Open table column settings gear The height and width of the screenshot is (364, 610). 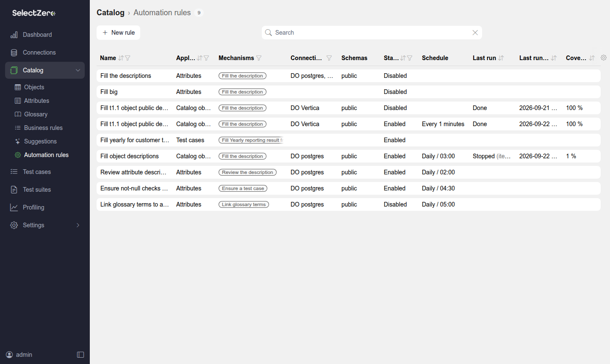pyautogui.click(x=604, y=58)
